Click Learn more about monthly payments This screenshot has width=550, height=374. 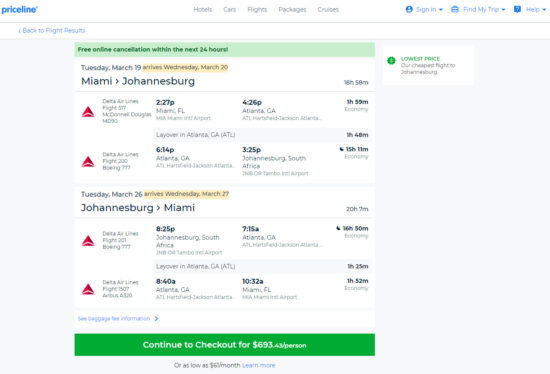(259, 365)
